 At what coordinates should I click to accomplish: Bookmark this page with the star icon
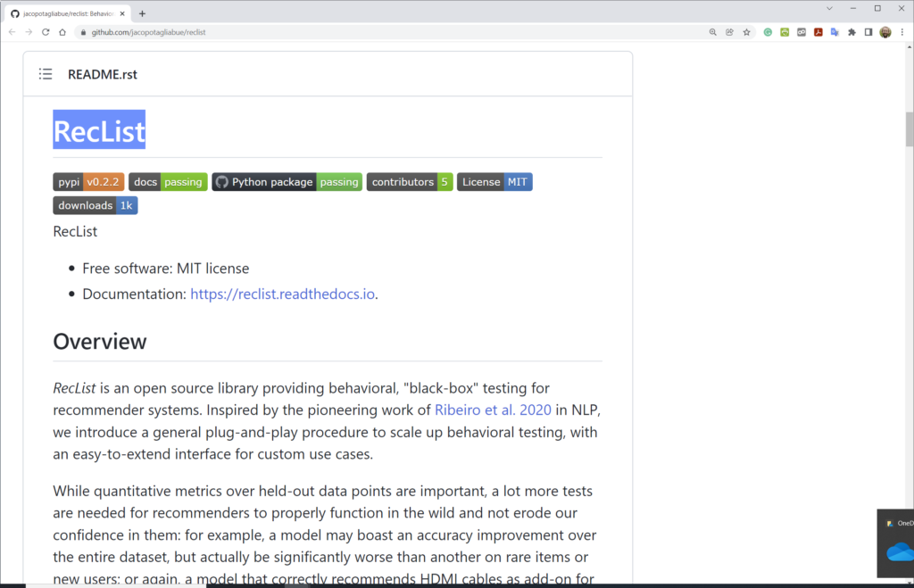[747, 32]
